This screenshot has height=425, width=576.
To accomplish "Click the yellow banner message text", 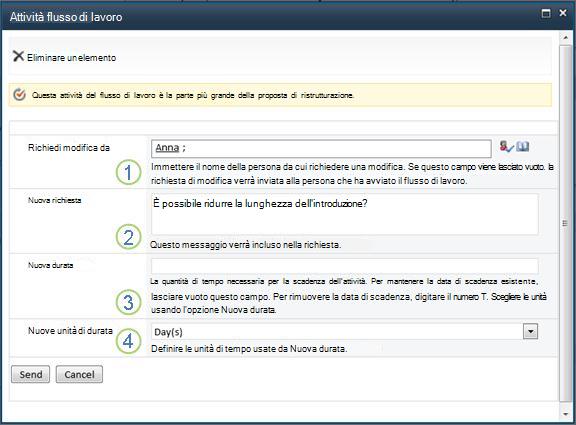I will (x=193, y=95).
